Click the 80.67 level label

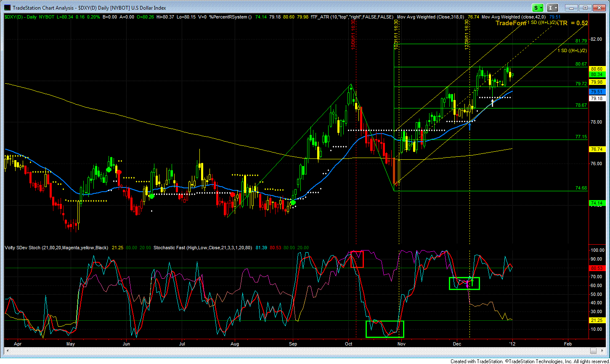tap(581, 64)
